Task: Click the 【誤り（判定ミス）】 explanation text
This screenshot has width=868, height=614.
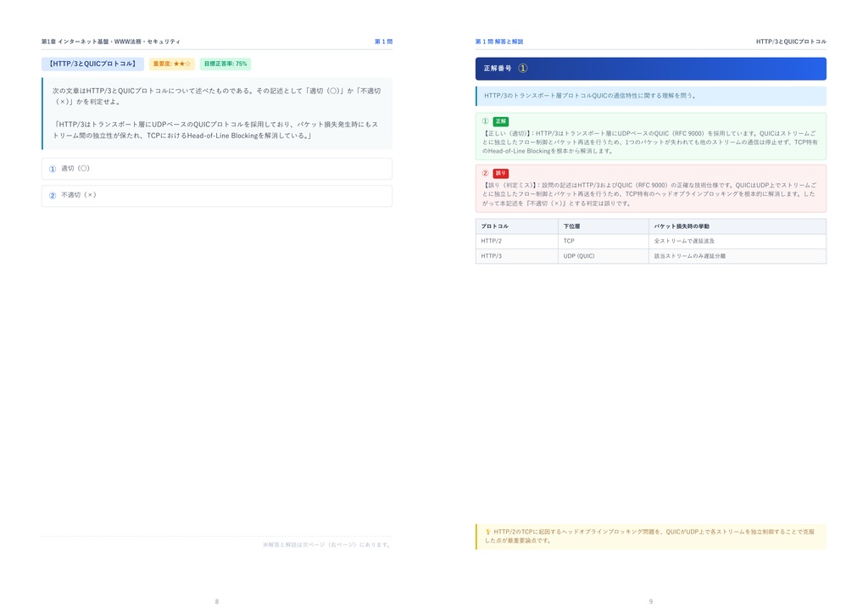Action: point(649,194)
